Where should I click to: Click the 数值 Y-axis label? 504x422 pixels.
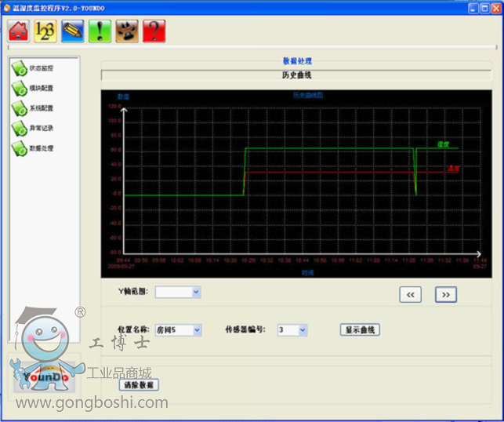[123, 96]
